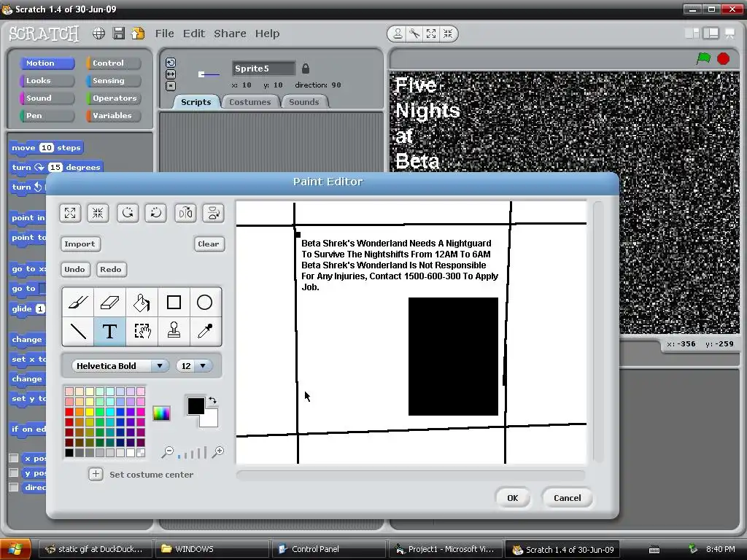Screen dimensions: 747x560
Task: Click the red stop sign
Action: 723,58
